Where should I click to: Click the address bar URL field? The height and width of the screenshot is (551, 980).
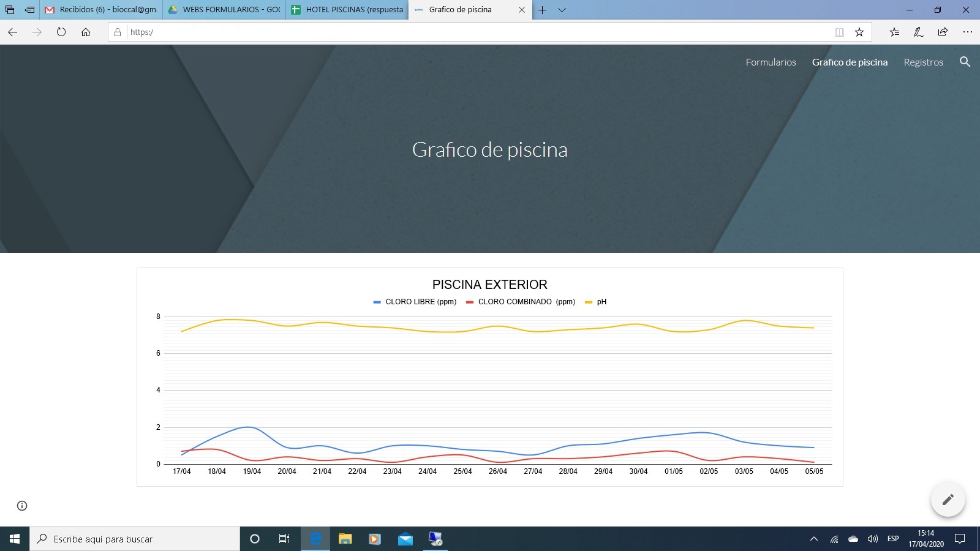tap(478, 32)
